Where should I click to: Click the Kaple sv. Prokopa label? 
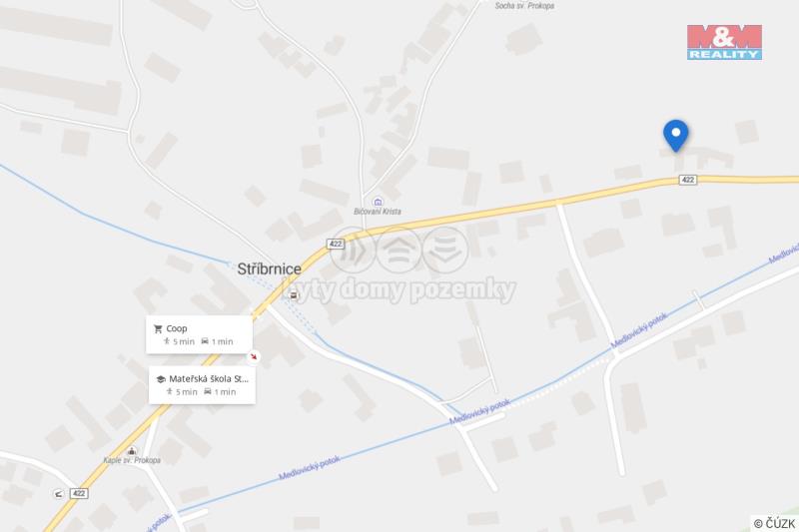[132, 460]
